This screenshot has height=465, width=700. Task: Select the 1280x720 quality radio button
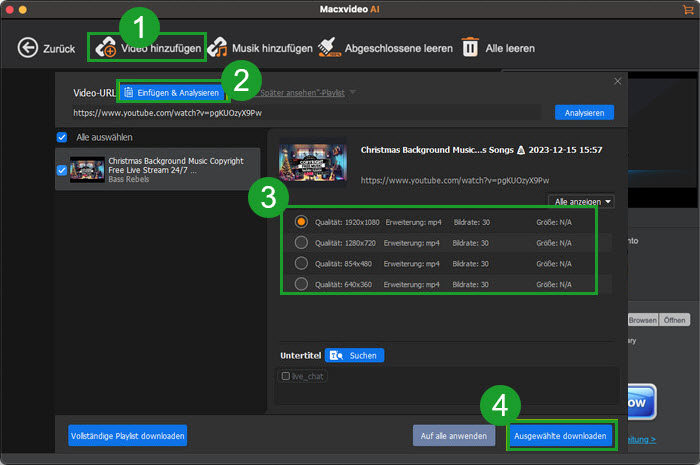301,242
